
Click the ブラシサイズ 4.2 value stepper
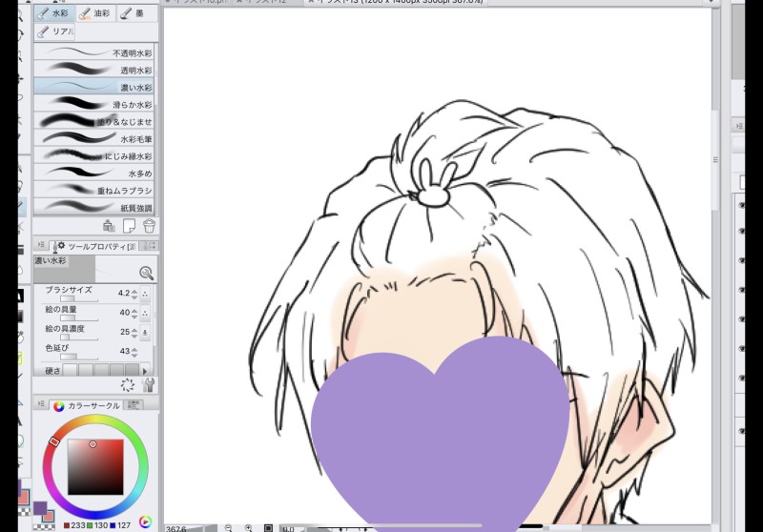[134, 294]
